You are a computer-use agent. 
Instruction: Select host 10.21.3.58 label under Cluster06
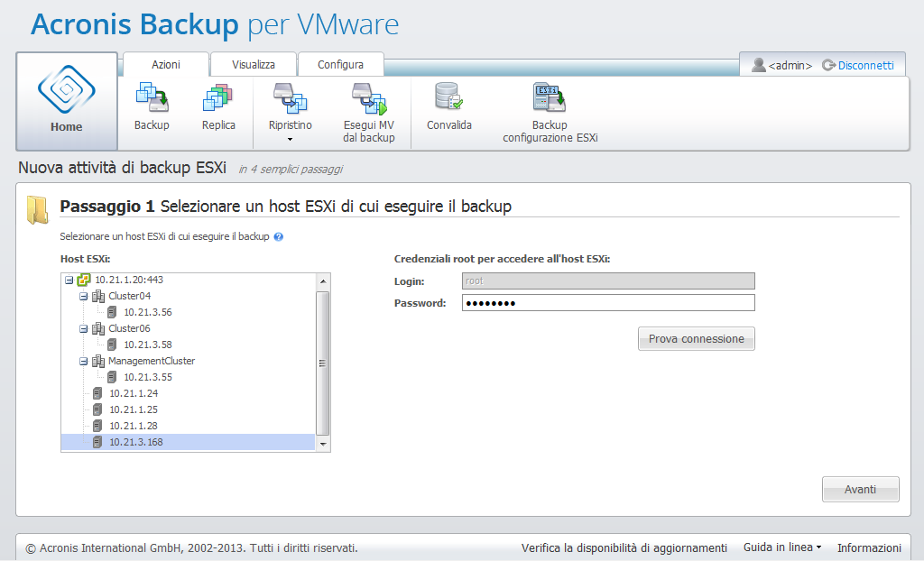coord(148,345)
